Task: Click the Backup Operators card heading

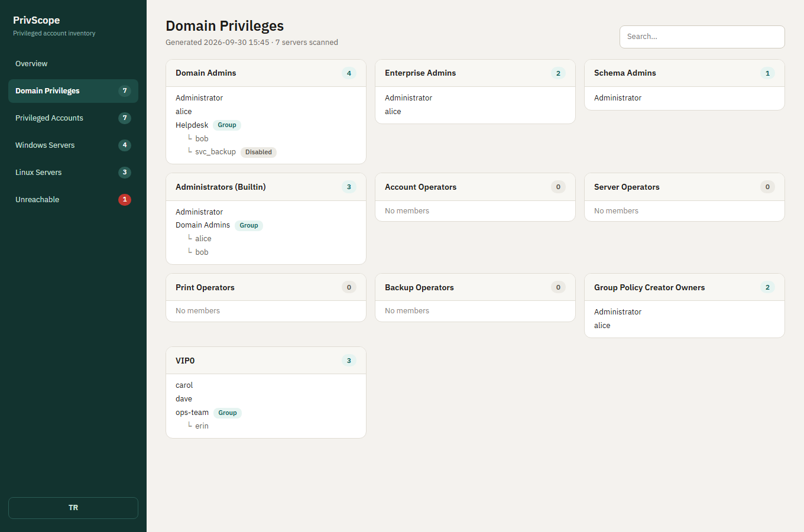Action: (419, 288)
